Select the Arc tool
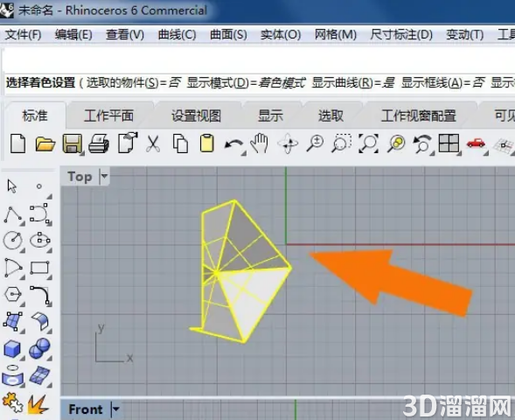 click(x=13, y=268)
